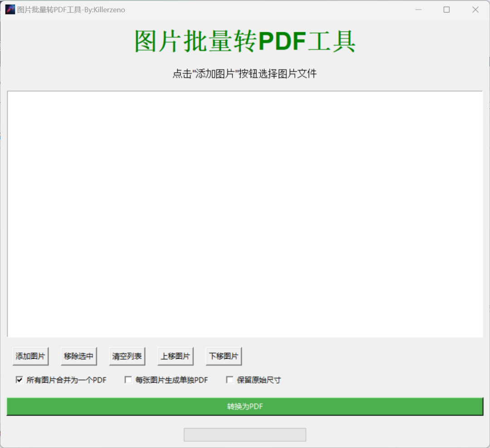490x448 pixels.
Task: Click the 移除选中 button
Action: point(79,356)
